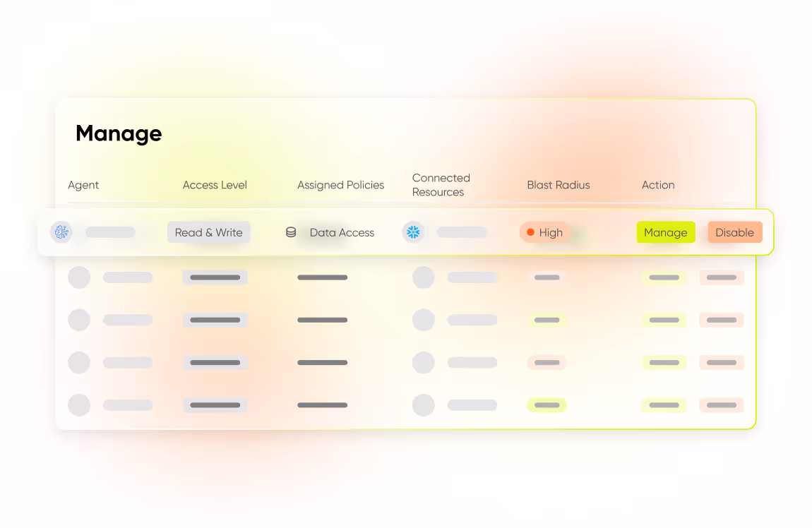The width and height of the screenshot is (812, 528).
Task: Click the agent avatar circle in the second row
Action: pyautogui.click(x=79, y=277)
